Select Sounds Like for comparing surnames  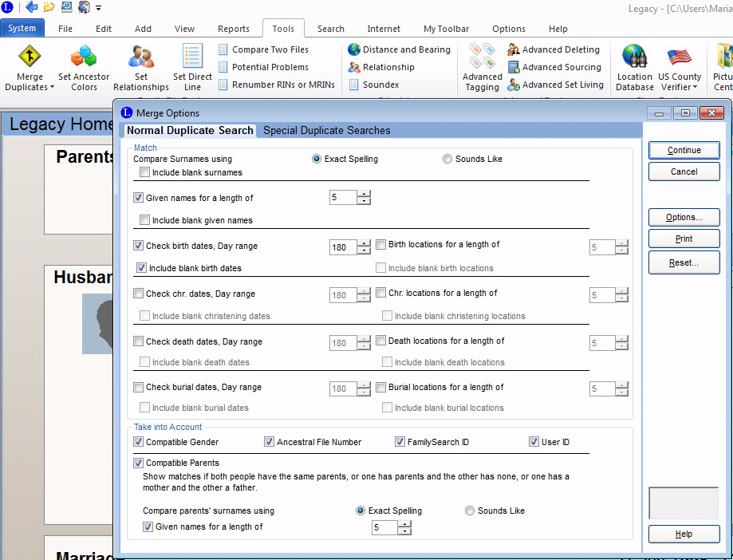tap(447, 158)
